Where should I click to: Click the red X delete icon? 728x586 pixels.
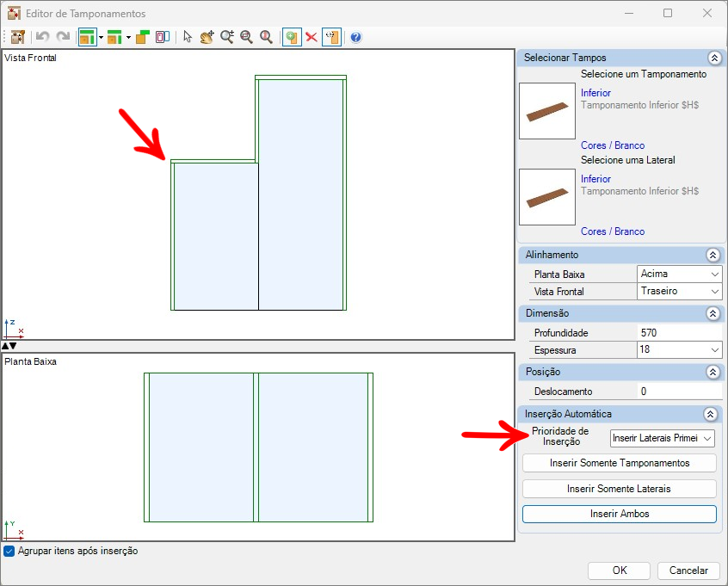(311, 37)
